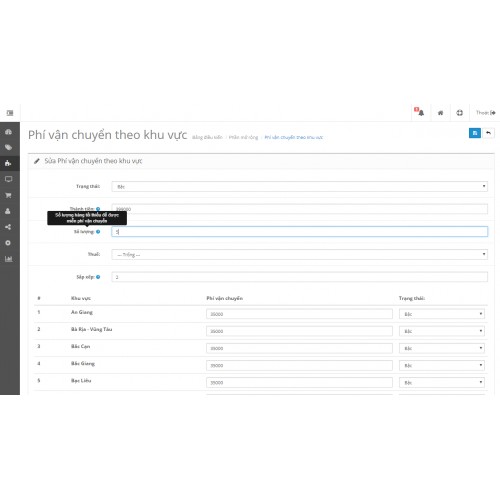Click Thoát logout link

(x=485, y=113)
